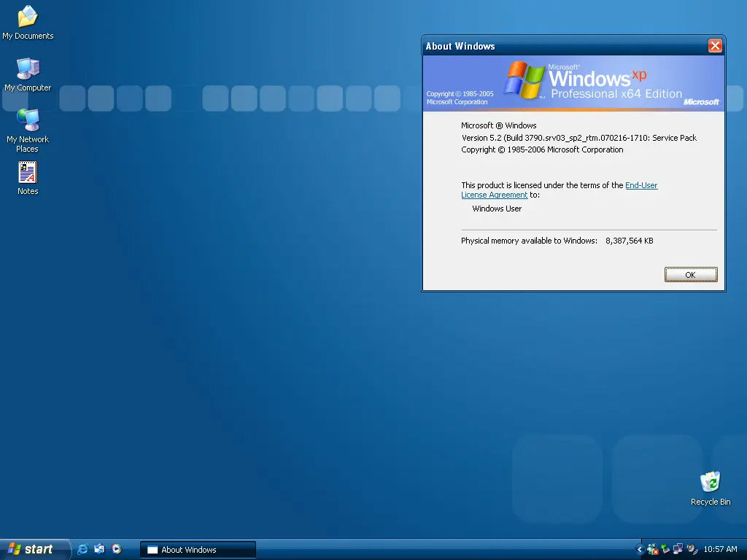
Task: Click the Windows Messenger tray icon
Action: coord(653,550)
